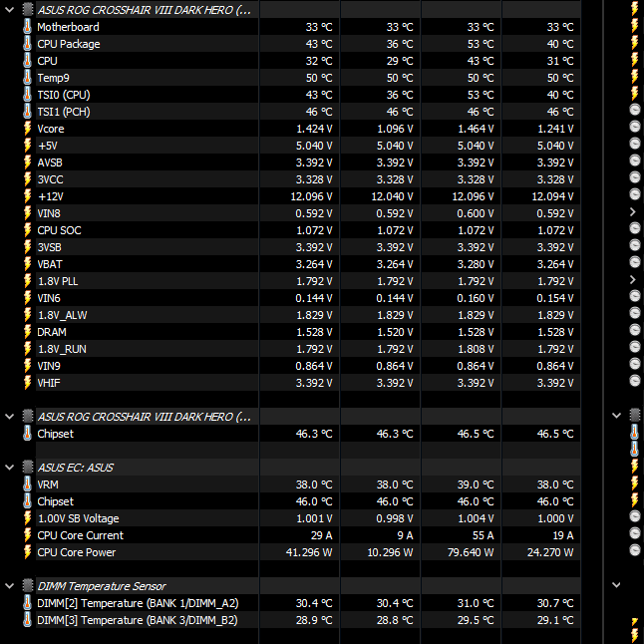Click the VBAT value 3.280 V
644x644 pixels.
[476, 264]
